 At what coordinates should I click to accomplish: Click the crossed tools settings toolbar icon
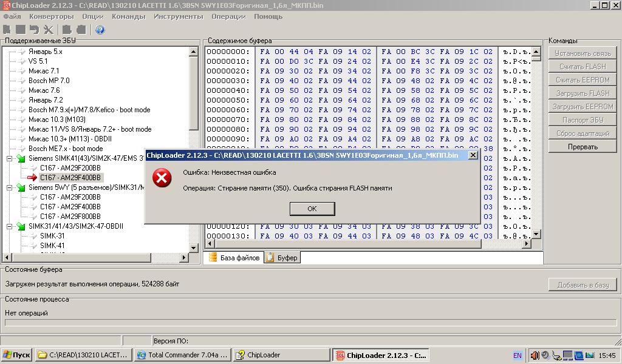point(49,30)
